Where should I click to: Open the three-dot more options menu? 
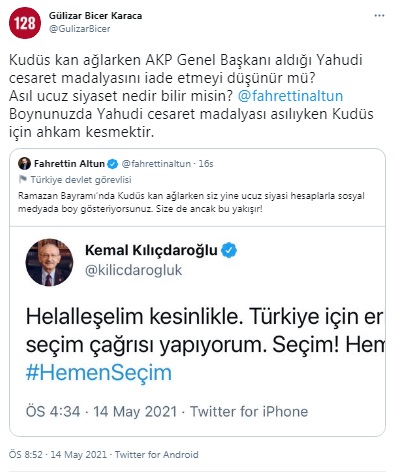click(379, 16)
